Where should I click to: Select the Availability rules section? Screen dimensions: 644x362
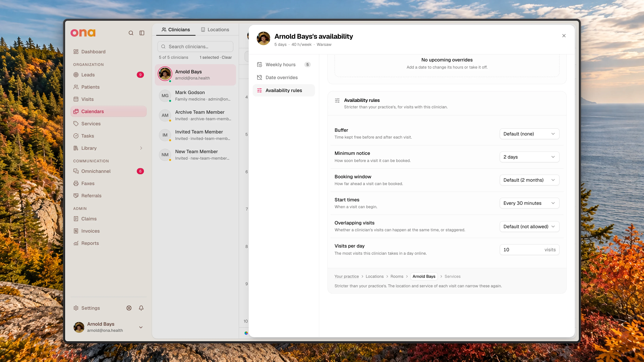pos(283,90)
